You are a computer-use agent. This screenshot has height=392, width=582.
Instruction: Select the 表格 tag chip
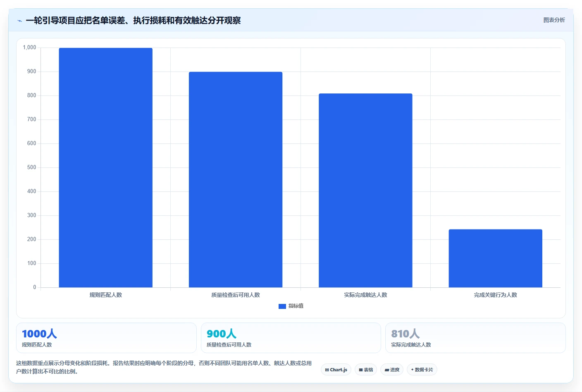366,370
